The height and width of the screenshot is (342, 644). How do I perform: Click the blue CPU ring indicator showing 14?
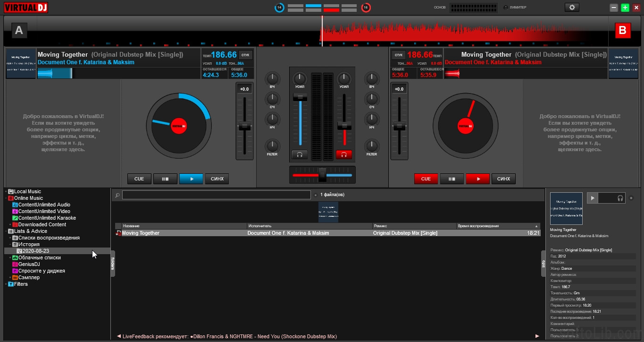(279, 8)
